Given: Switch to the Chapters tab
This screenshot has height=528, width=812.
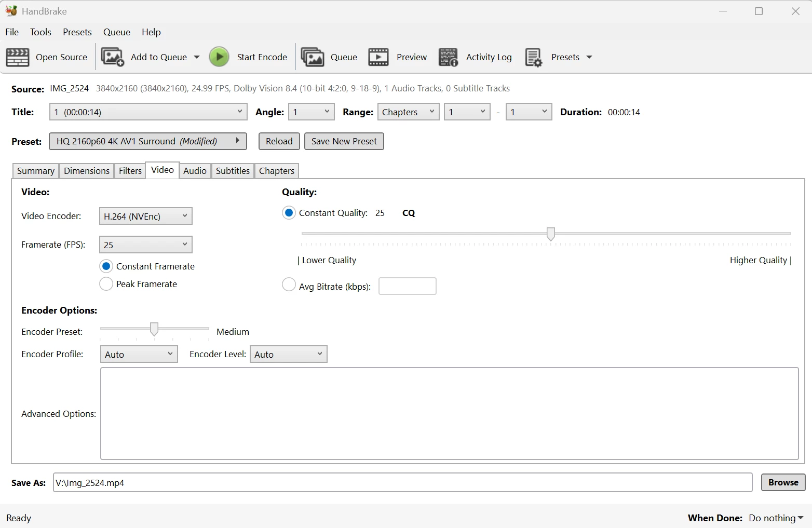Looking at the screenshot, I should (277, 171).
